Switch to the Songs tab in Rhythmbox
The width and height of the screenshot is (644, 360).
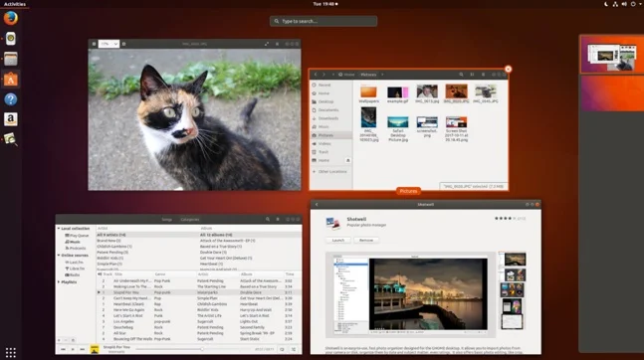167,219
